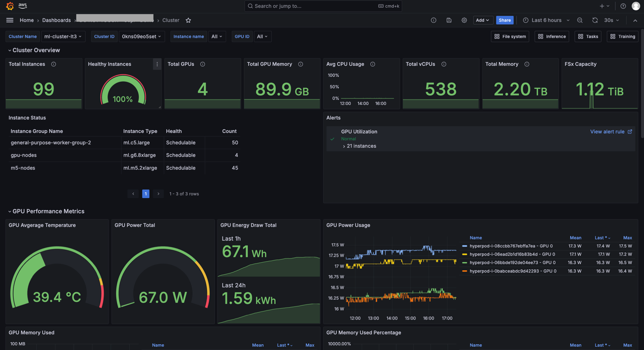This screenshot has height=350, width=644.
Task: Go to Dashboards via the breadcrumb
Action: coord(56,20)
